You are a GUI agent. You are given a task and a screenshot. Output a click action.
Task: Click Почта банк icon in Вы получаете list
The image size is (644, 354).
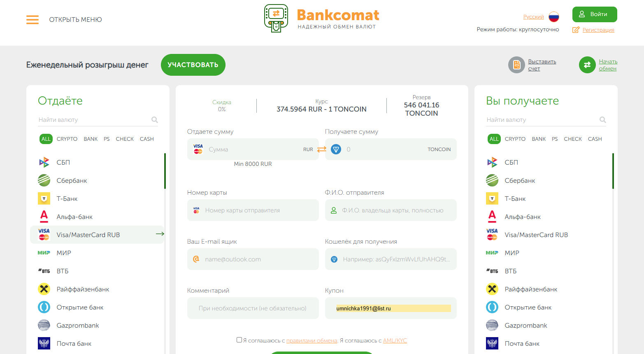pos(492,343)
